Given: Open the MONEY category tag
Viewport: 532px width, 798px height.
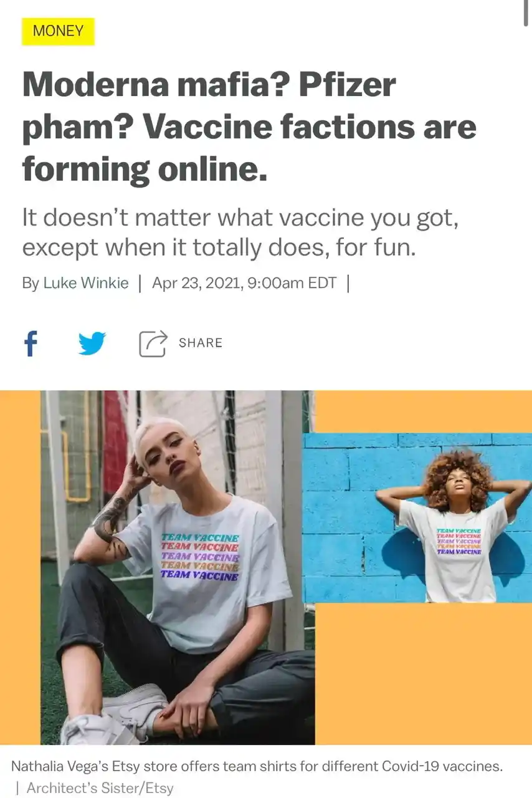Looking at the screenshot, I should [x=58, y=31].
